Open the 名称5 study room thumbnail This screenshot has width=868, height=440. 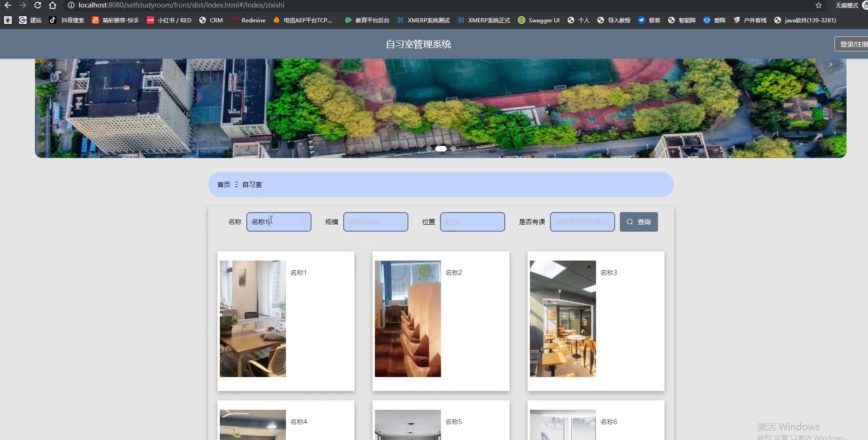[408, 425]
